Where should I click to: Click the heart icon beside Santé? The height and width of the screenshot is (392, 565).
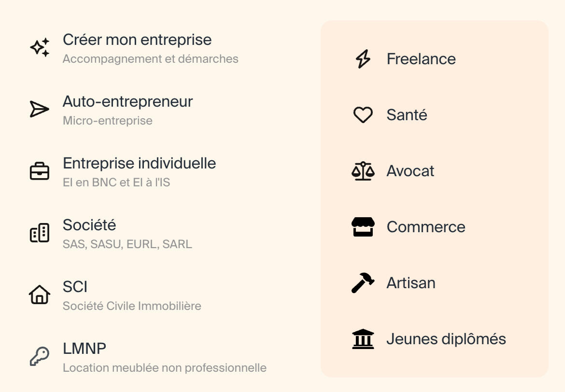pos(363,115)
